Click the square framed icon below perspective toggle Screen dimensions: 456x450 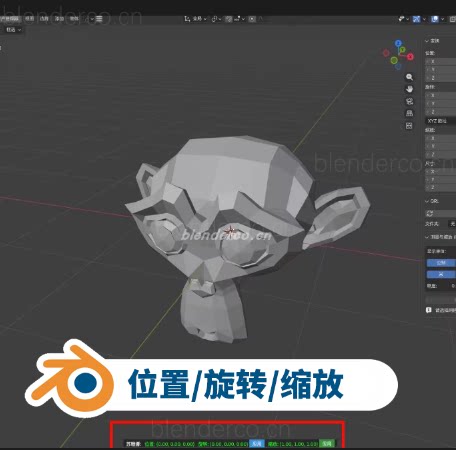tap(409, 125)
